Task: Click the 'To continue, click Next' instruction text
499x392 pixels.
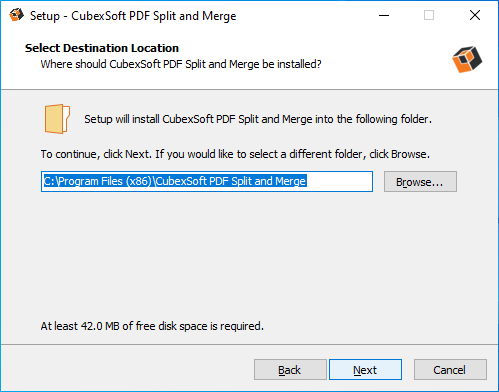Action: (235, 154)
